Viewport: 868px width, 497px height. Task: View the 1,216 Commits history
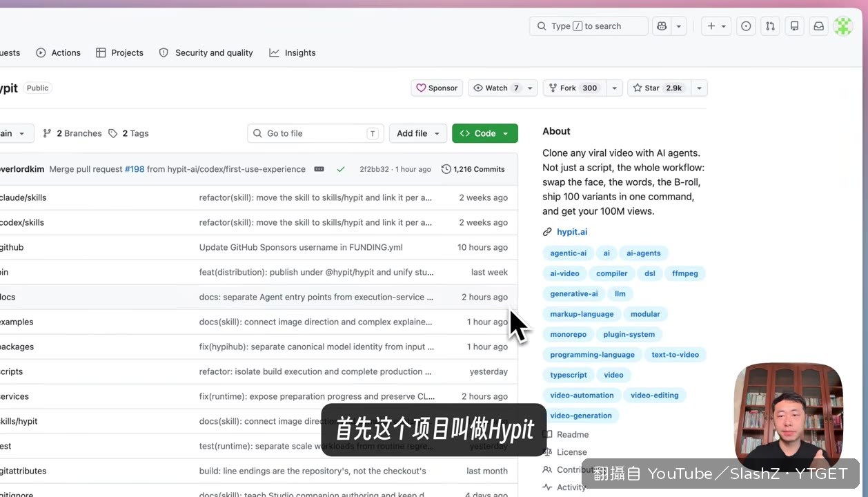[x=473, y=169]
